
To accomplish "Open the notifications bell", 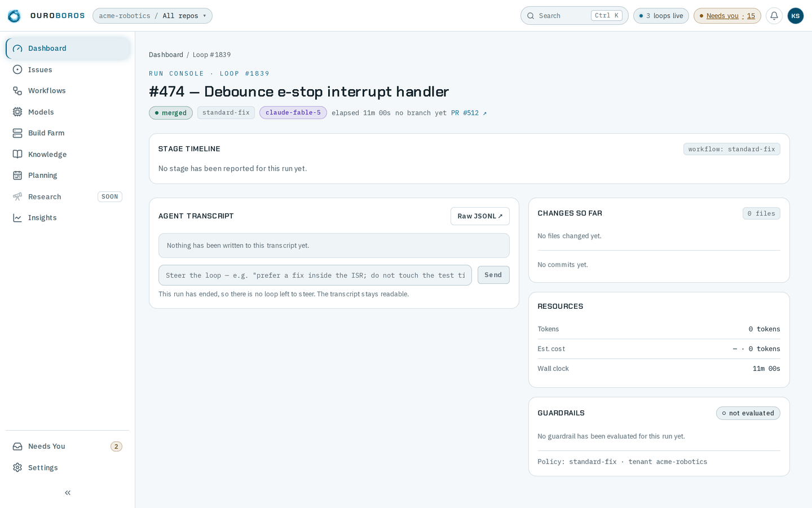I will tap(774, 16).
